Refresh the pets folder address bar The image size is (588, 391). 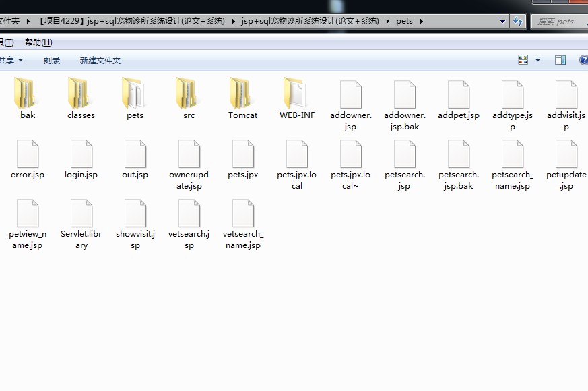click(x=518, y=21)
